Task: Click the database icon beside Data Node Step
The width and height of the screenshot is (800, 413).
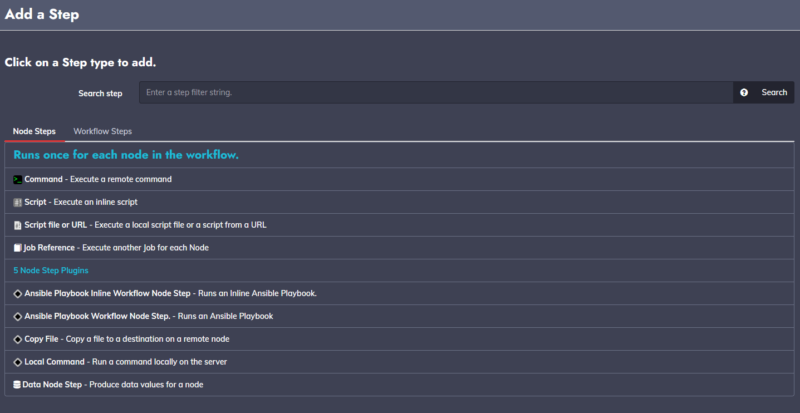Action: pyautogui.click(x=17, y=385)
